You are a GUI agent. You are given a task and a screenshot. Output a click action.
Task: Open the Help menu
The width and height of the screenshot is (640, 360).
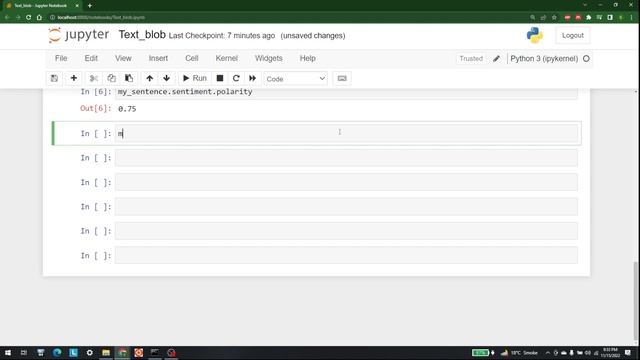tap(307, 58)
